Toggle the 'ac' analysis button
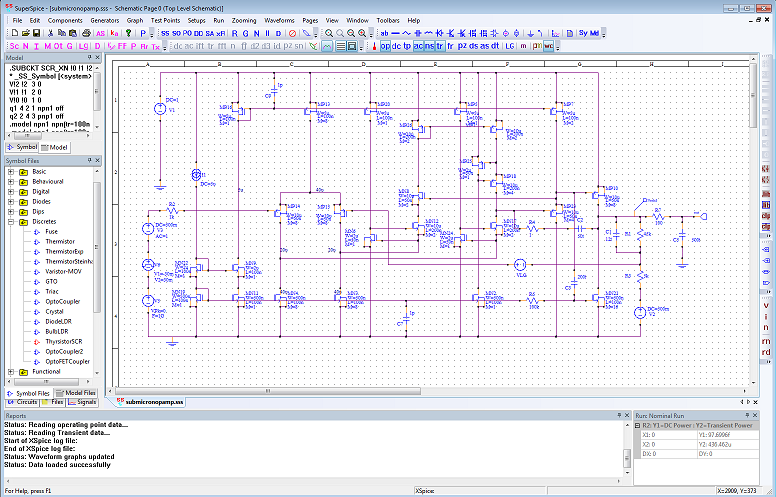Image resolution: width=776 pixels, height=497 pixels. [417, 46]
